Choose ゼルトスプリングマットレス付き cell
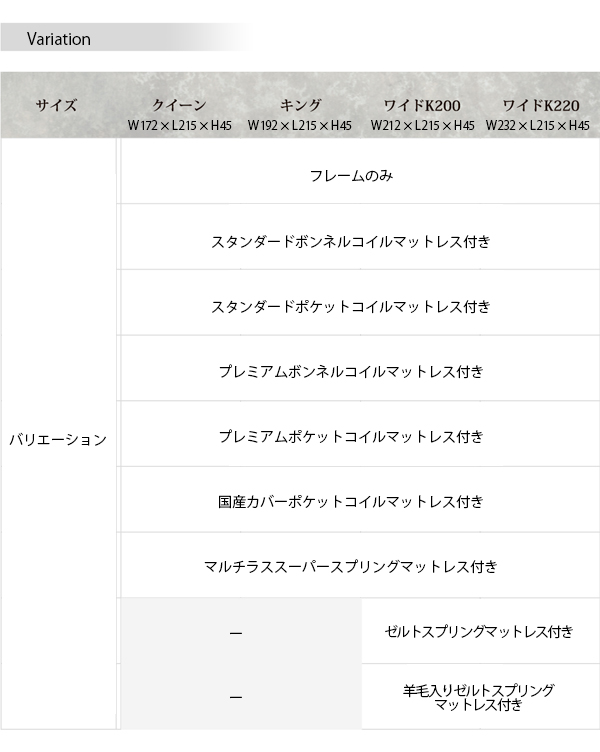600x752 pixels. tap(481, 631)
